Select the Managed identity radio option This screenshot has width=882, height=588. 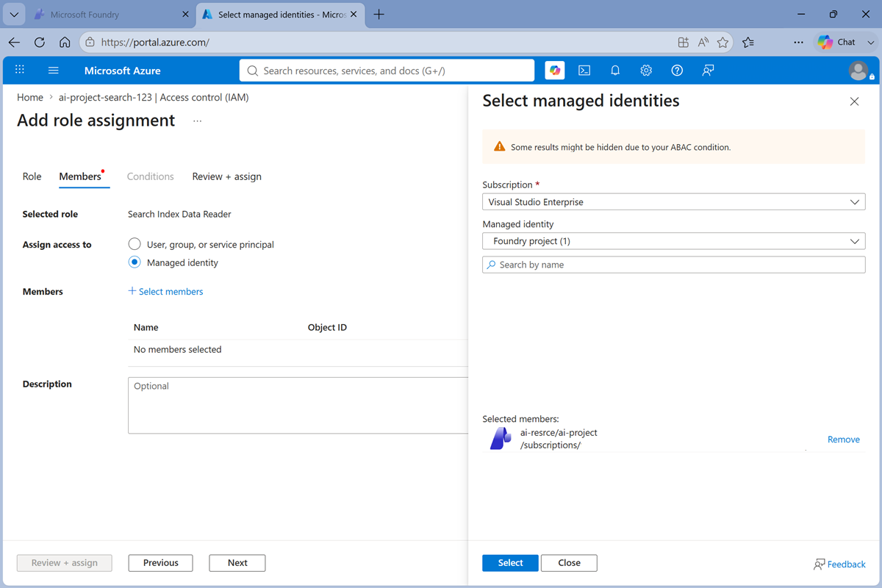[x=135, y=262]
